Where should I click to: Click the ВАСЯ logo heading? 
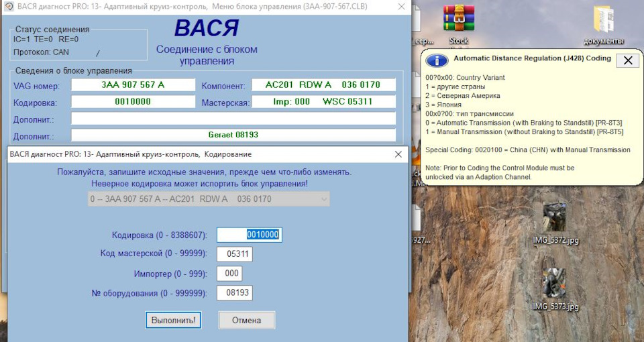point(207,28)
